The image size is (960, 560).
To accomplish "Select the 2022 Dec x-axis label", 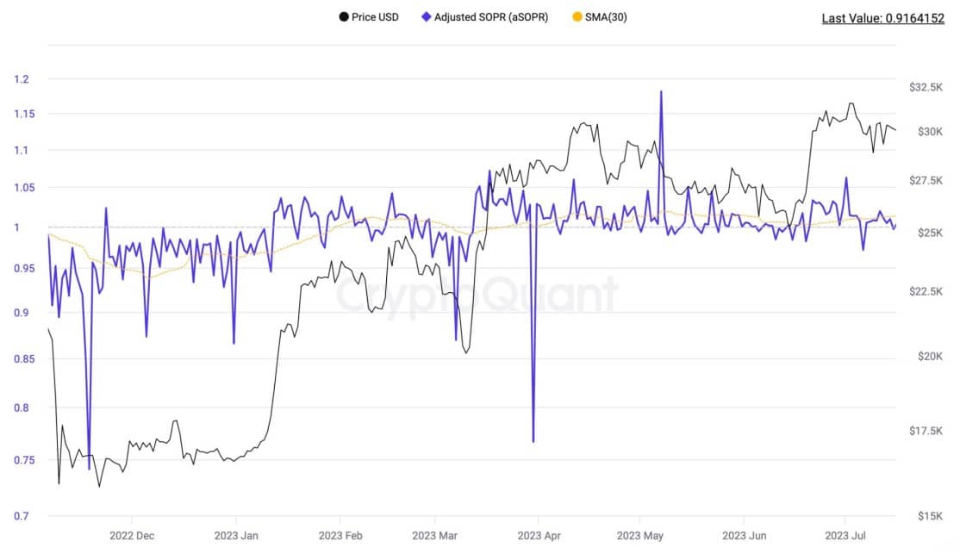I will click(132, 536).
